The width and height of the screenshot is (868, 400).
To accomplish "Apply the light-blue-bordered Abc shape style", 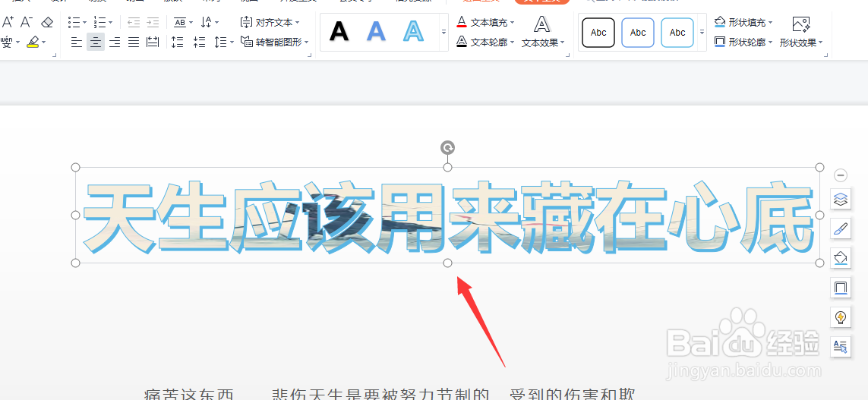I will (677, 32).
